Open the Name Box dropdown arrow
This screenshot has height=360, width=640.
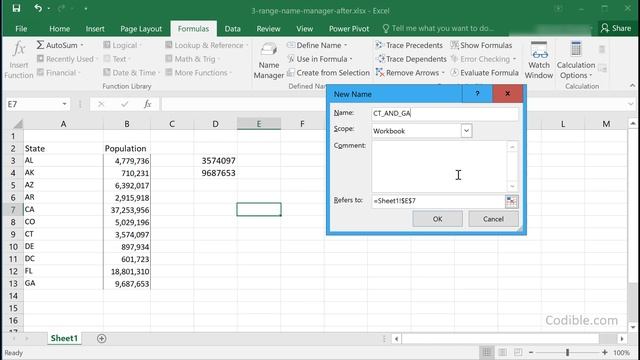pyautogui.click(x=64, y=104)
